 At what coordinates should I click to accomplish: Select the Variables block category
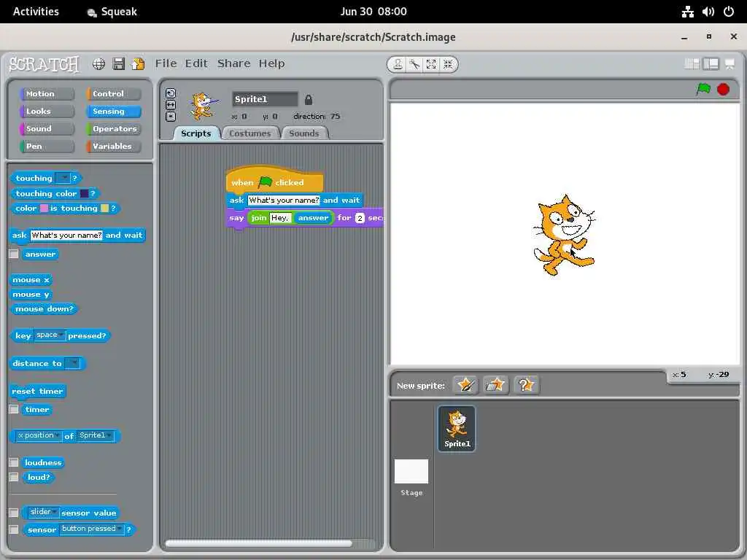[114, 146]
